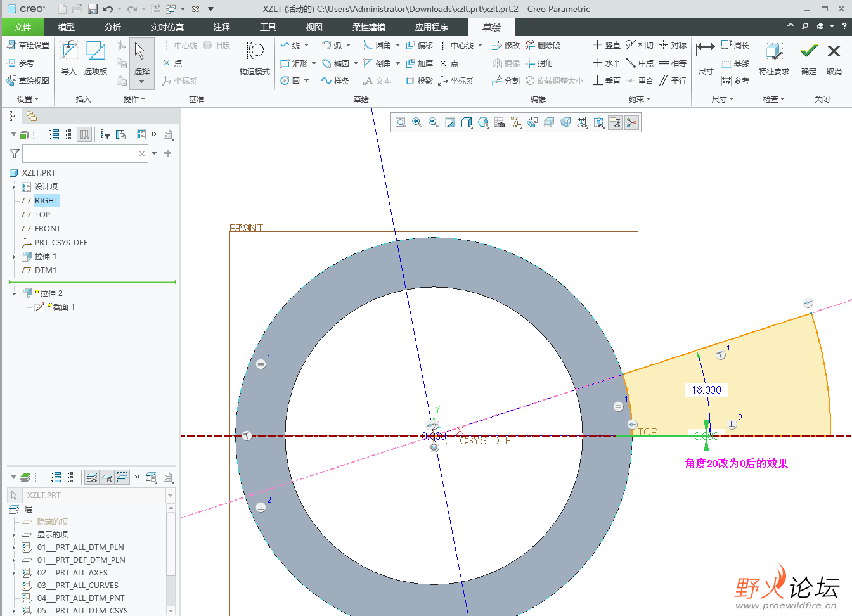Click the refit view icon in graphics toolbar
The height and width of the screenshot is (616, 852).
(x=401, y=122)
